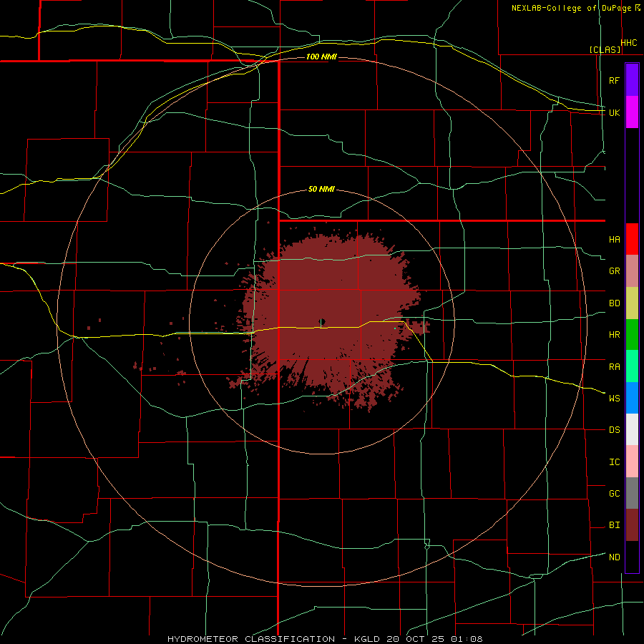Image resolution: width=644 pixels, height=644 pixels.
Task: Click the NEXLAB-College of DuPage credit text
Action: pos(571,8)
